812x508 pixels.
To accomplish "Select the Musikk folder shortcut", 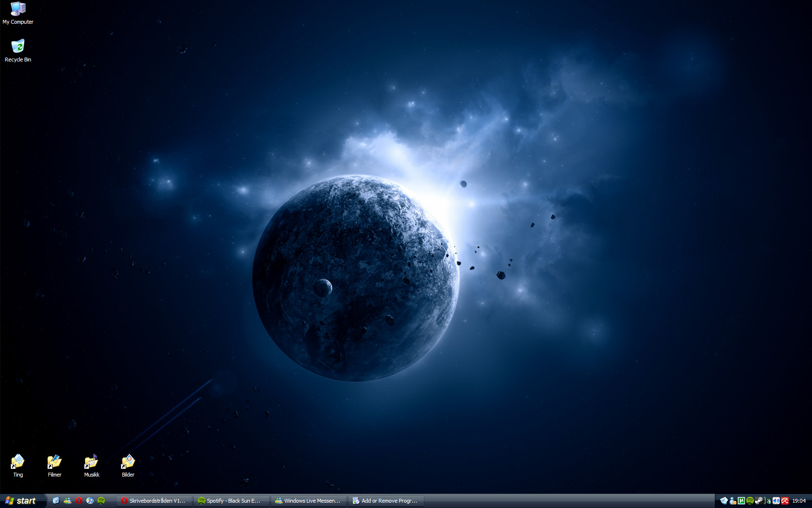I will coord(91,466).
